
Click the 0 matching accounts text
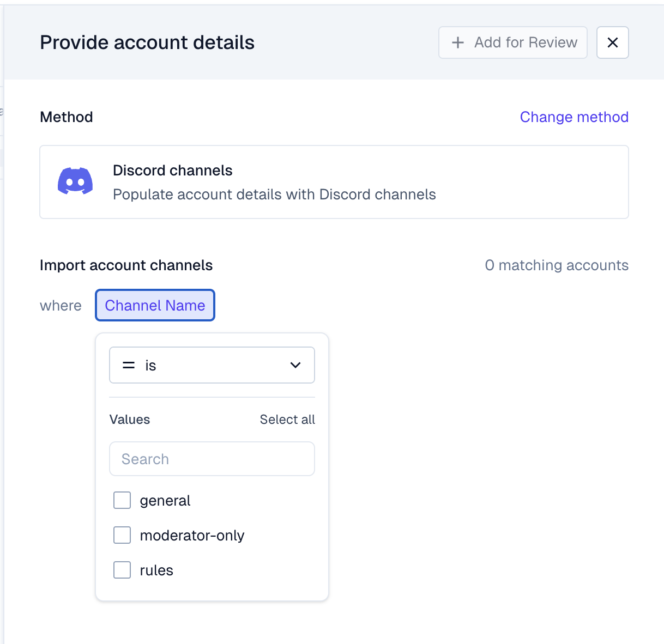556,265
